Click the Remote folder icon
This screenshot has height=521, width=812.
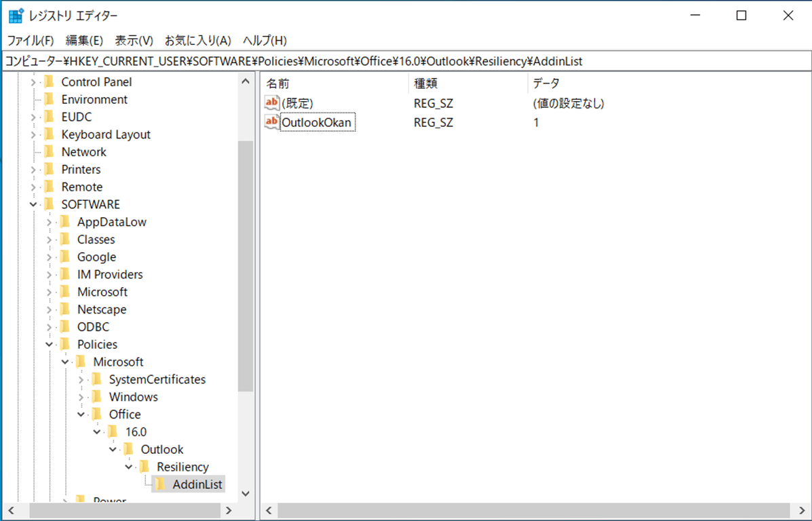click(50, 187)
